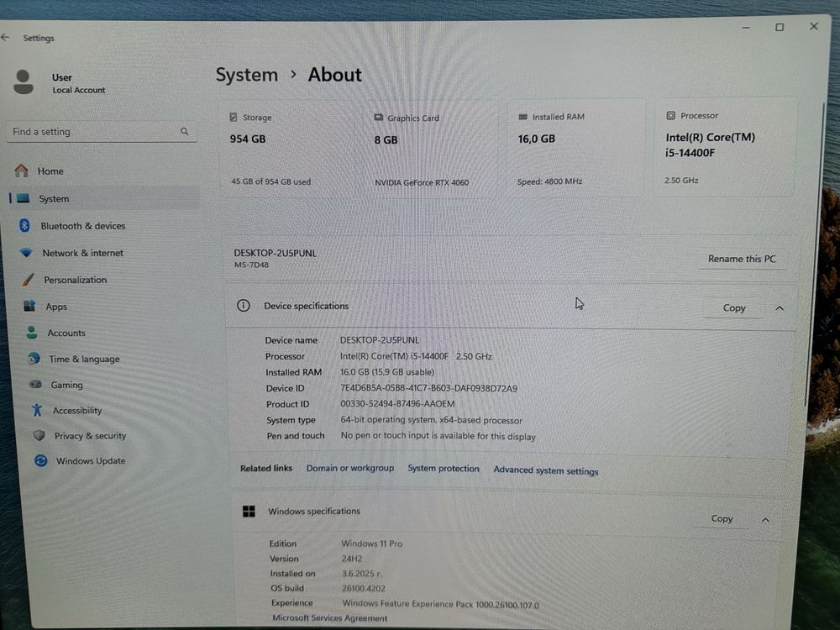Click the Privacy & security shield icon
This screenshot has width=840, height=630.
tap(39, 435)
